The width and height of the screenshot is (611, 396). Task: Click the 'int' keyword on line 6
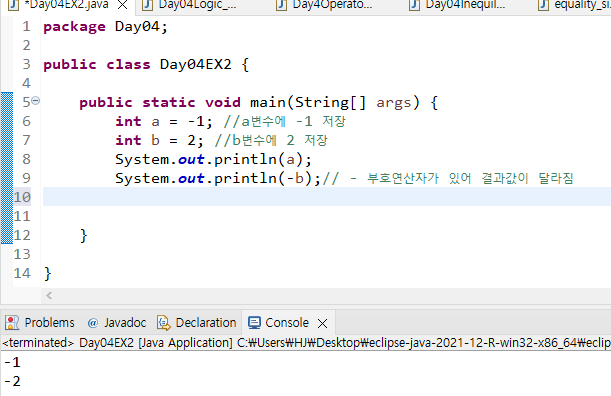pos(128,121)
